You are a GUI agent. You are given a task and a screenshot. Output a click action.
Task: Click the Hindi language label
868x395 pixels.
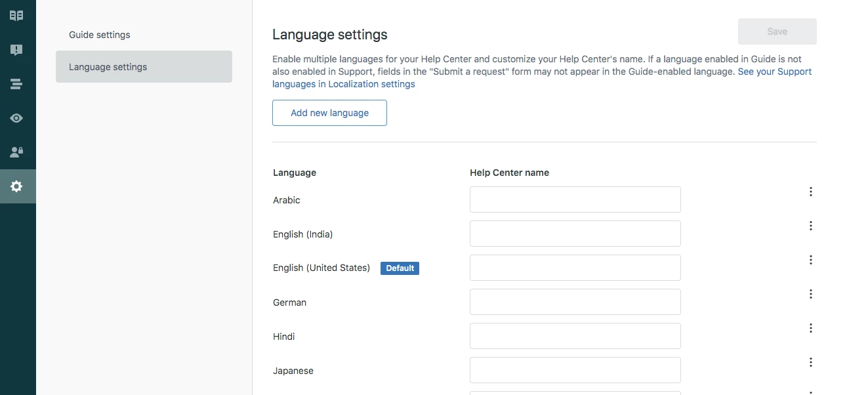point(284,337)
